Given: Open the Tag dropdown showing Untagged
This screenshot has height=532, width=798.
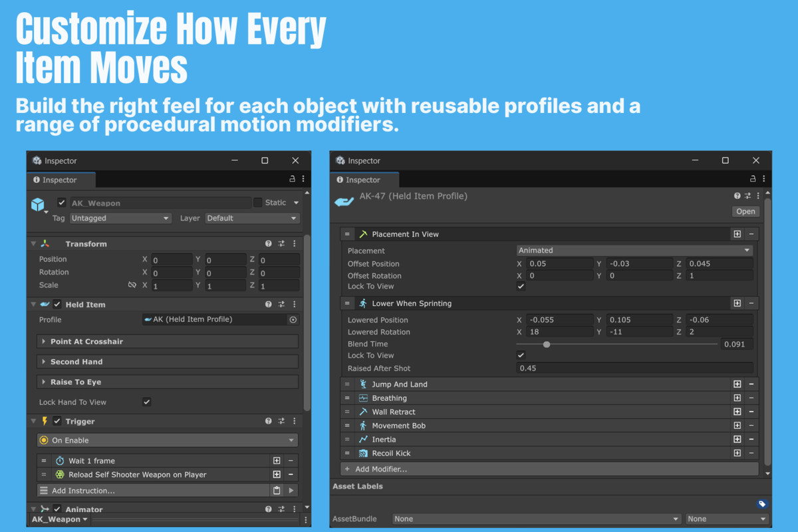Looking at the screenshot, I should tap(120, 218).
